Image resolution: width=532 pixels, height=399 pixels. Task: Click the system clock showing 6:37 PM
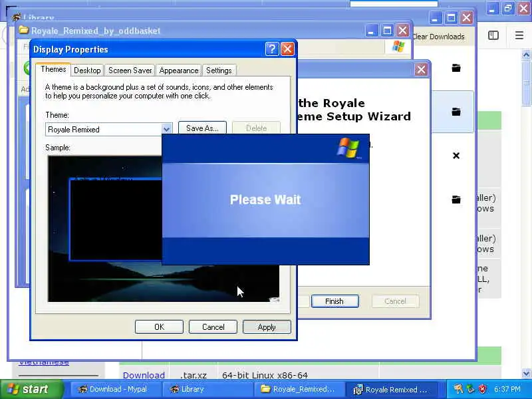(507, 389)
